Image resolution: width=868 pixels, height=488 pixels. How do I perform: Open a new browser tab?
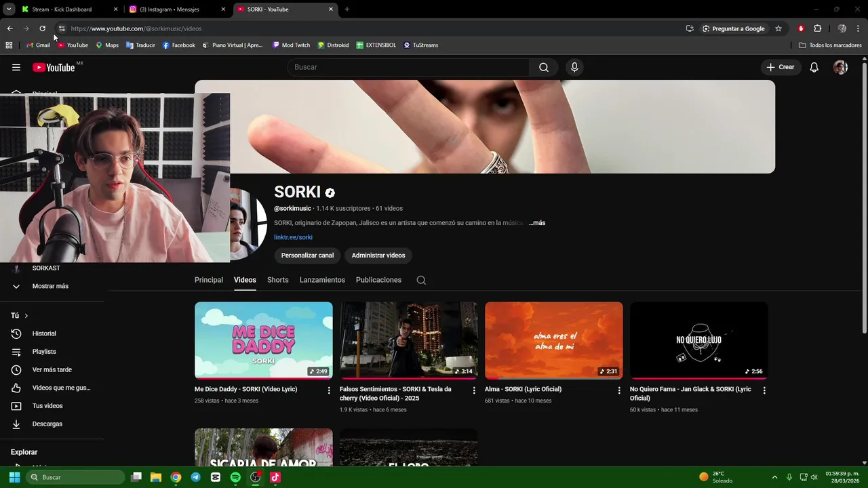347,9
